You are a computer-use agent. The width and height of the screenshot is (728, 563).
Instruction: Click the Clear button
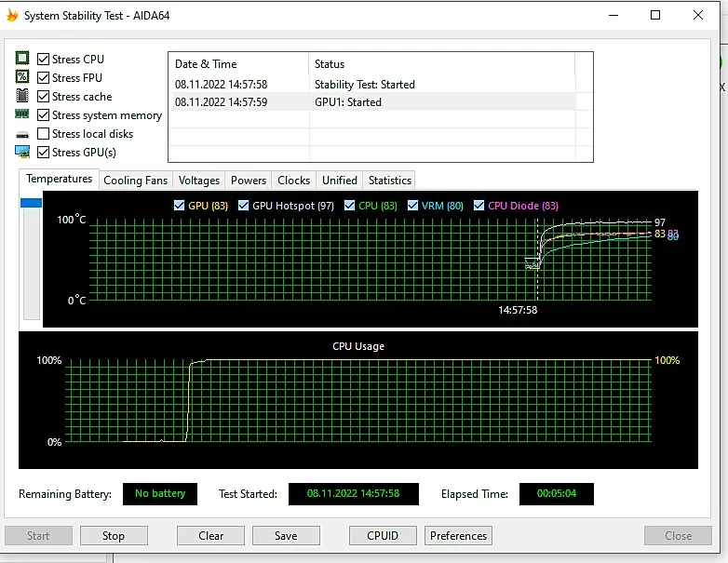(x=210, y=536)
